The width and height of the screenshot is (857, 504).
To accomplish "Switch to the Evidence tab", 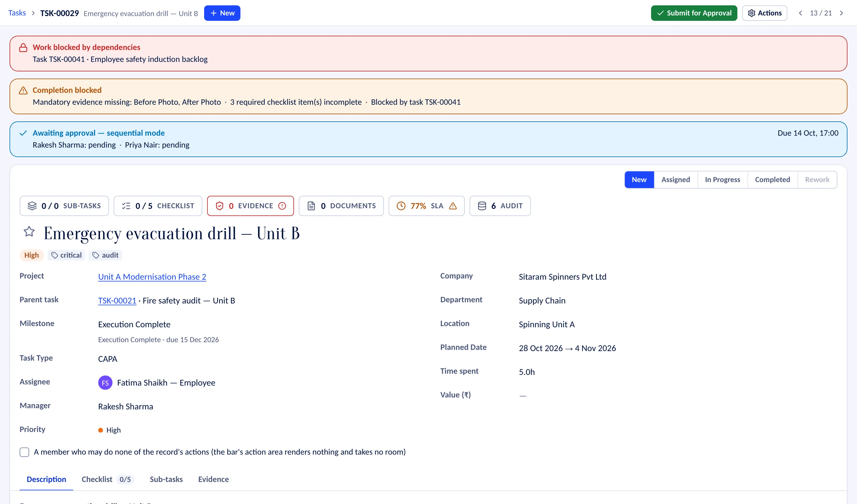I will pyautogui.click(x=213, y=479).
